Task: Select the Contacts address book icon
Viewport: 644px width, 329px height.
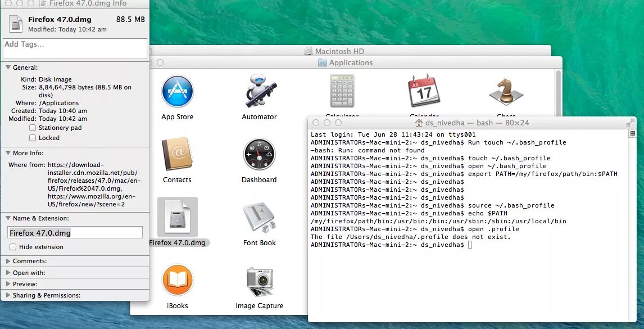Action: (x=177, y=154)
